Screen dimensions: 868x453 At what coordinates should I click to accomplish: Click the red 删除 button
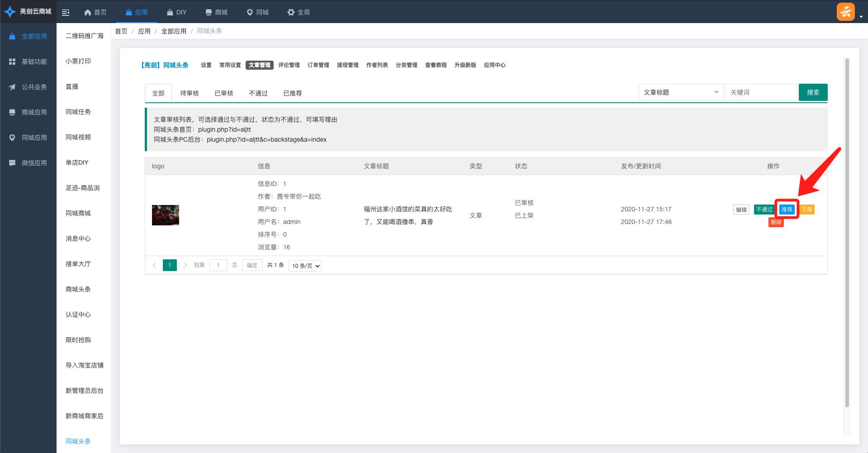point(776,222)
